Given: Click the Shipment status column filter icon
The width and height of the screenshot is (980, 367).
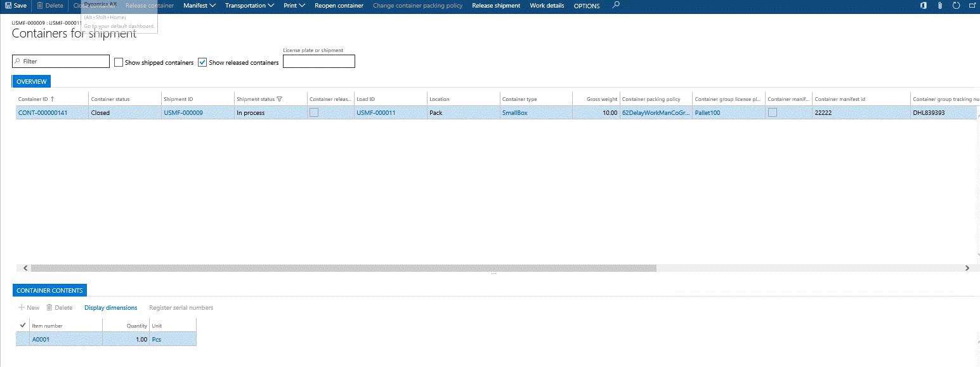Looking at the screenshot, I should [x=279, y=99].
